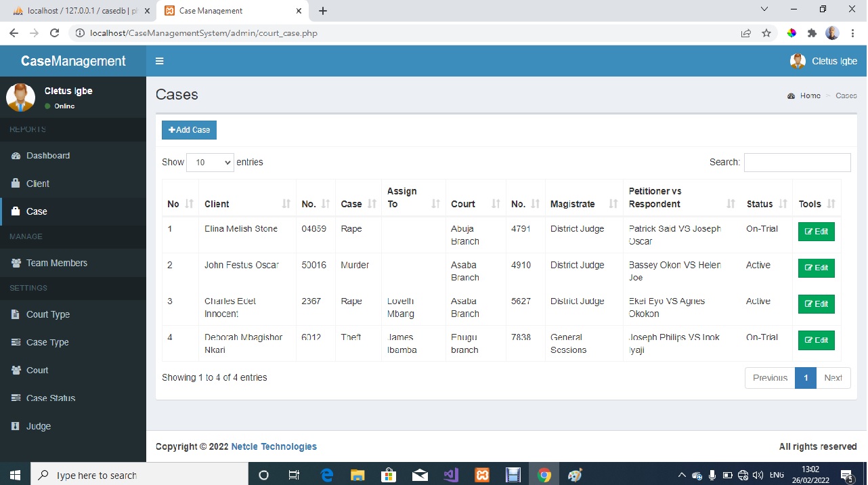
Task: Switch to the localhost casedb browser tab
Action: [x=74, y=10]
